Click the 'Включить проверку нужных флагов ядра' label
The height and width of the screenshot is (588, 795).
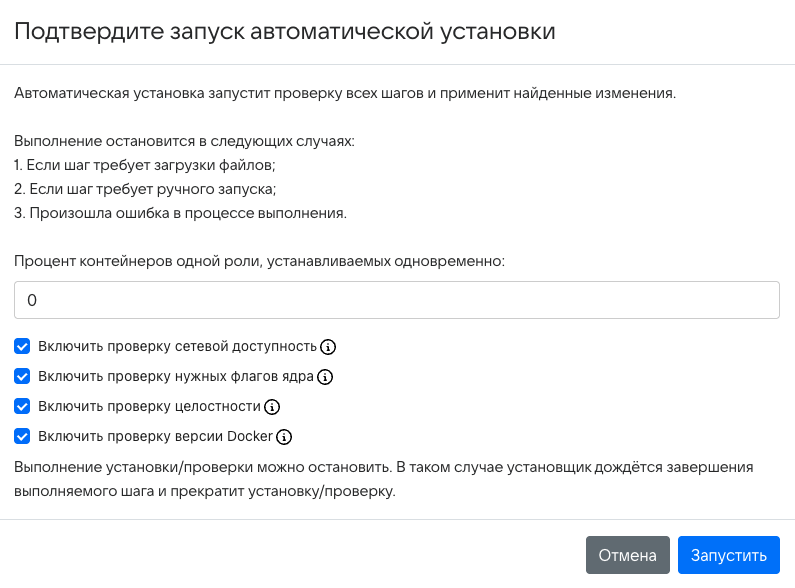(x=175, y=377)
